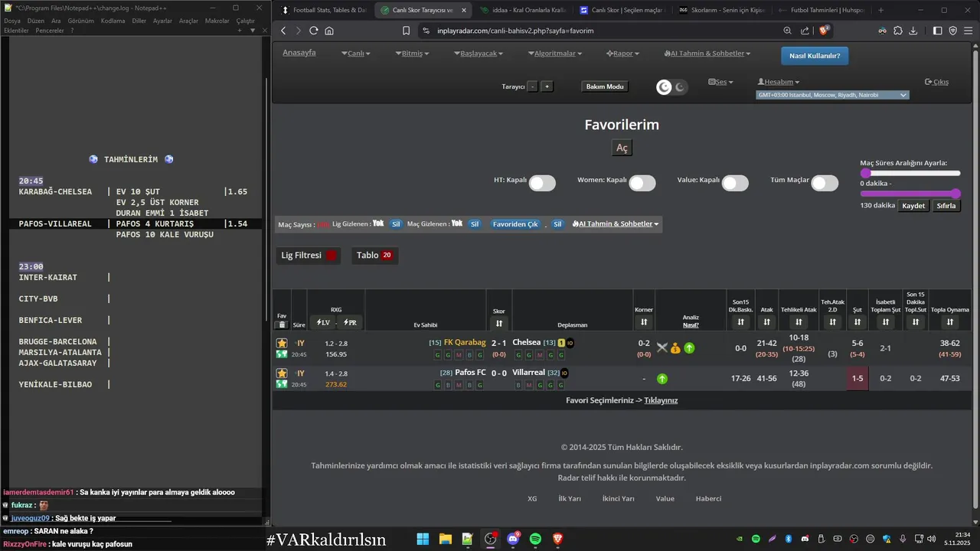Click the IO badge next to Villarreal
The height and width of the screenshot is (551, 980).
pos(564,373)
